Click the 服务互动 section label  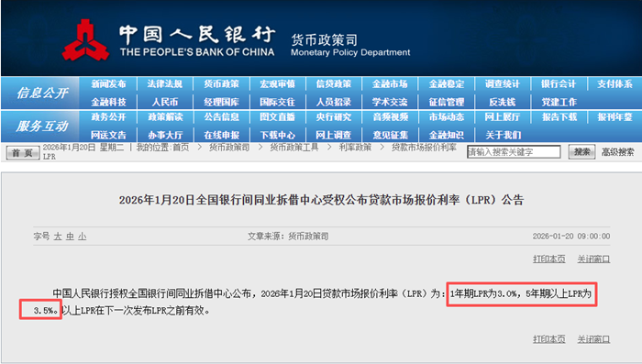pyautogui.click(x=42, y=127)
